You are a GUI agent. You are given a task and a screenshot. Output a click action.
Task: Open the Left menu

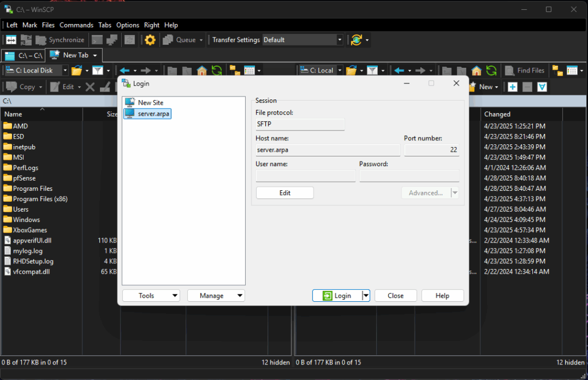click(12, 25)
